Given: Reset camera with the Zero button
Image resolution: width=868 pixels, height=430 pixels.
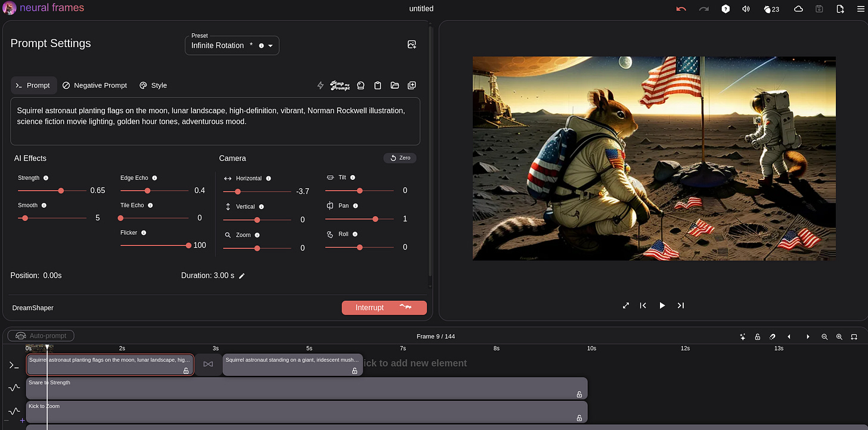Looking at the screenshot, I should (400, 158).
